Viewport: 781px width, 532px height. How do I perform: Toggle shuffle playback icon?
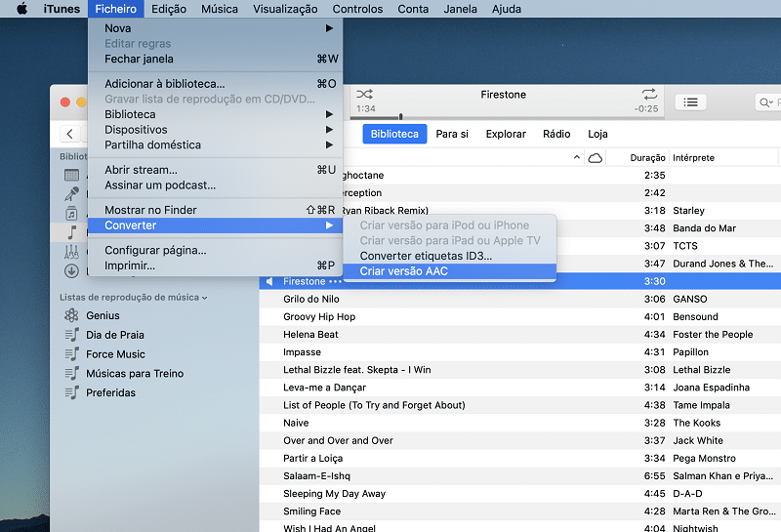(x=364, y=94)
